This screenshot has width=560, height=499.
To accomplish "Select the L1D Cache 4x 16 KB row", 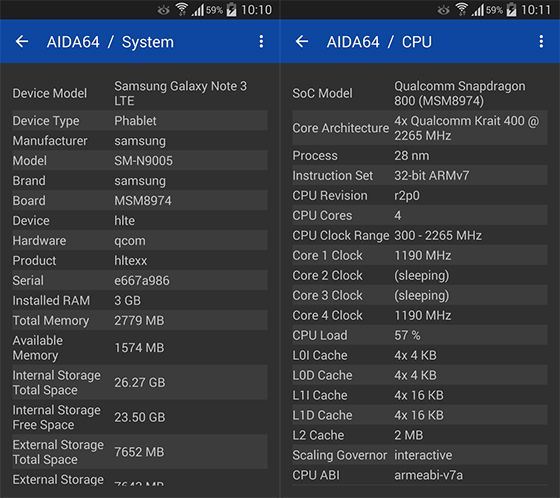I will pos(419,416).
